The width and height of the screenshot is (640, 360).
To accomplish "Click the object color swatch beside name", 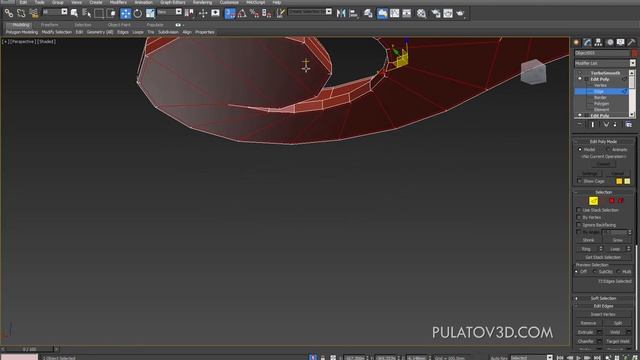I will [634, 53].
